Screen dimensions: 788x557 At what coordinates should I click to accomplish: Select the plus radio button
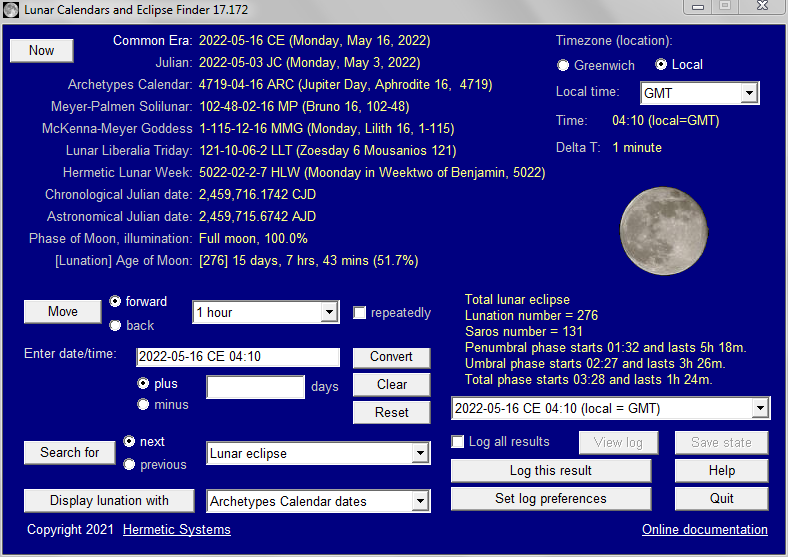click(x=143, y=384)
